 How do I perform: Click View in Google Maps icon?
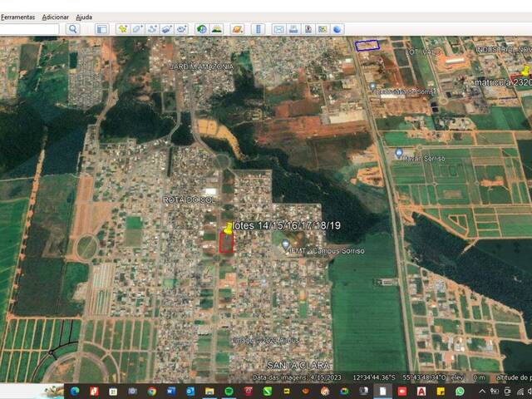pyautogui.click(x=323, y=29)
